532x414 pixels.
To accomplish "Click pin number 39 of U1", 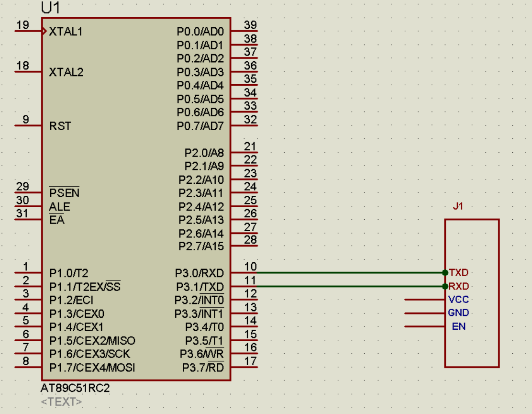I will [250, 25].
